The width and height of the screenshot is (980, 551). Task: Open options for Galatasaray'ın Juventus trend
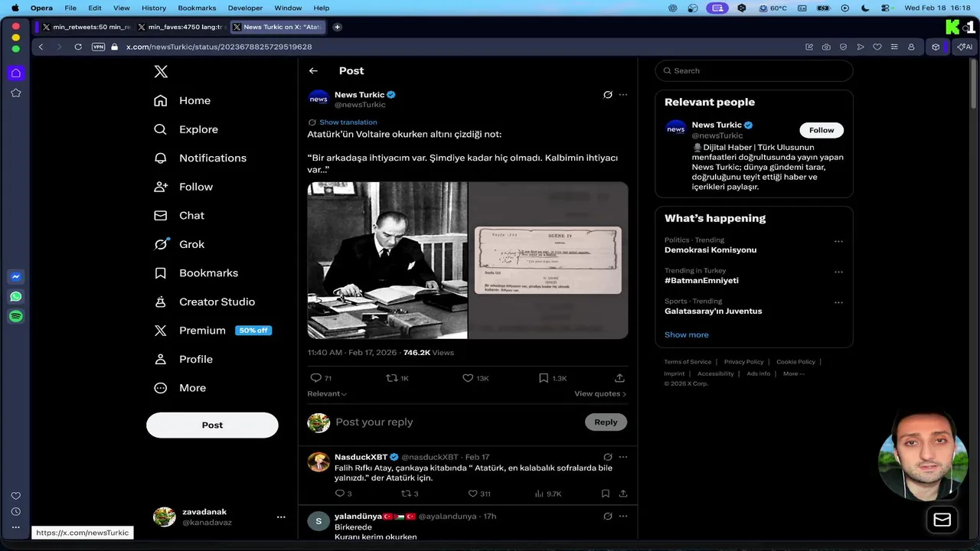click(x=838, y=302)
